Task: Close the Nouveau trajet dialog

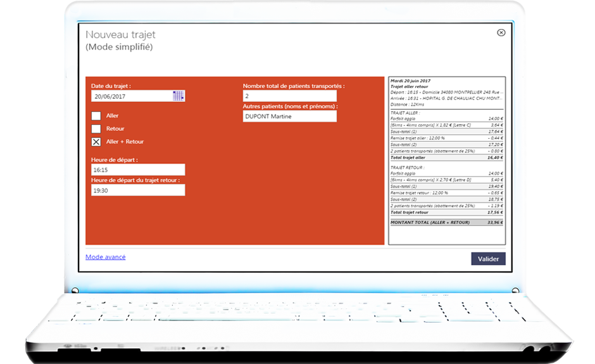Action: 501,33
